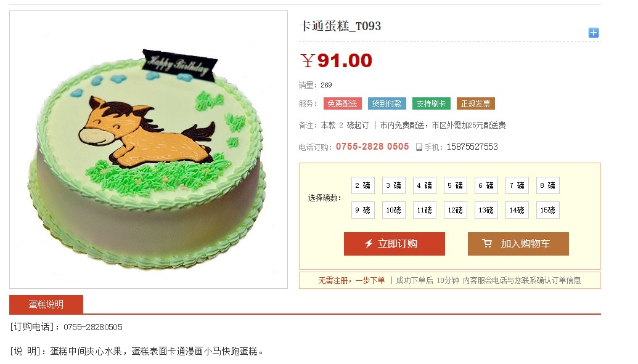
Task: Select the 5 磅 weight option
Action: [x=456, y=185]
